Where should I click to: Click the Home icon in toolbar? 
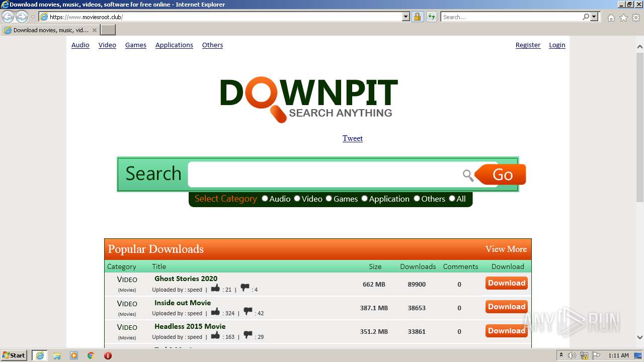[611, 18]
